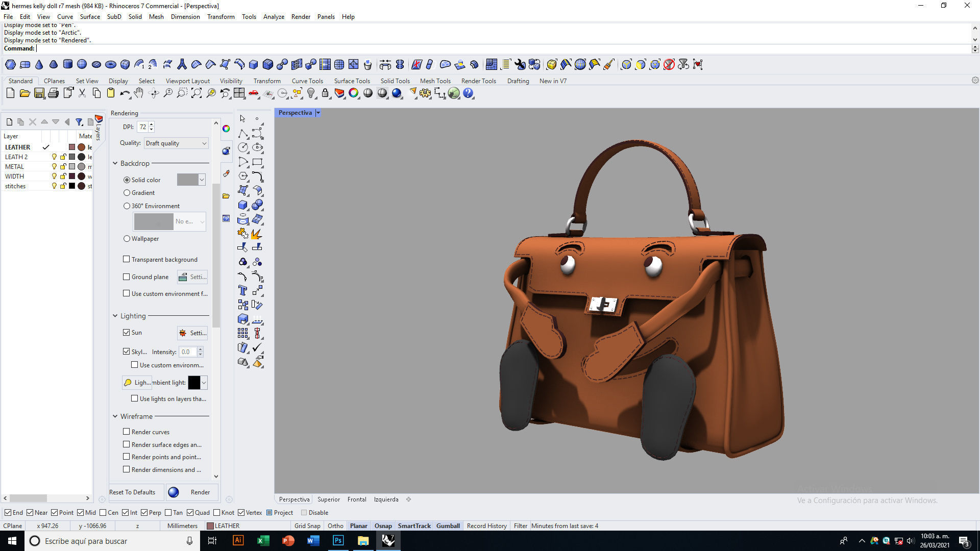980x551 pixels.
Task: Click the LEATHER layer color swatch
Action: (72, 147)
